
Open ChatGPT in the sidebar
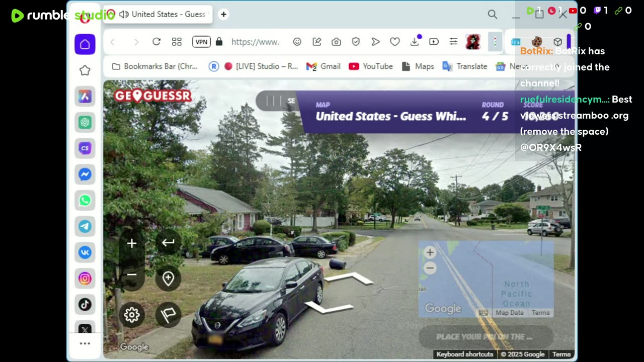coord(85,122)
